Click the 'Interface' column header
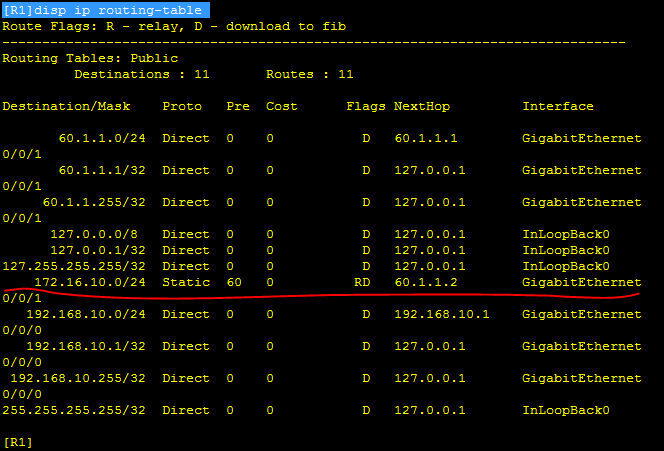This screenshot has height=451, width=664. click(558, 106)
